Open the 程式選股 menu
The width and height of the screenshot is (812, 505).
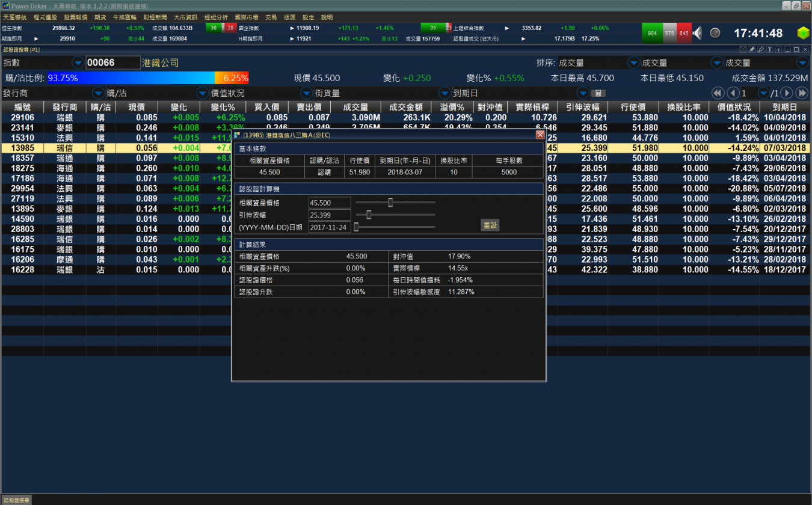45,17
